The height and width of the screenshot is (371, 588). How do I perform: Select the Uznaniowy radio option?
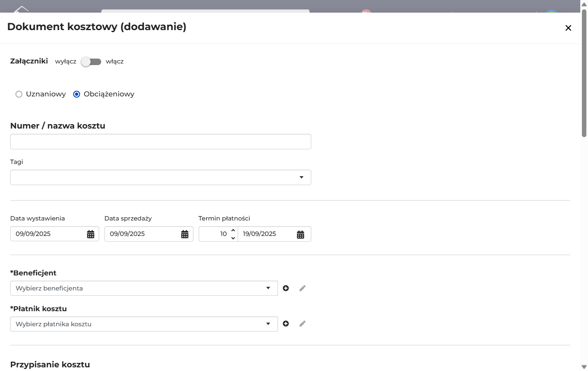click(19, 94)
